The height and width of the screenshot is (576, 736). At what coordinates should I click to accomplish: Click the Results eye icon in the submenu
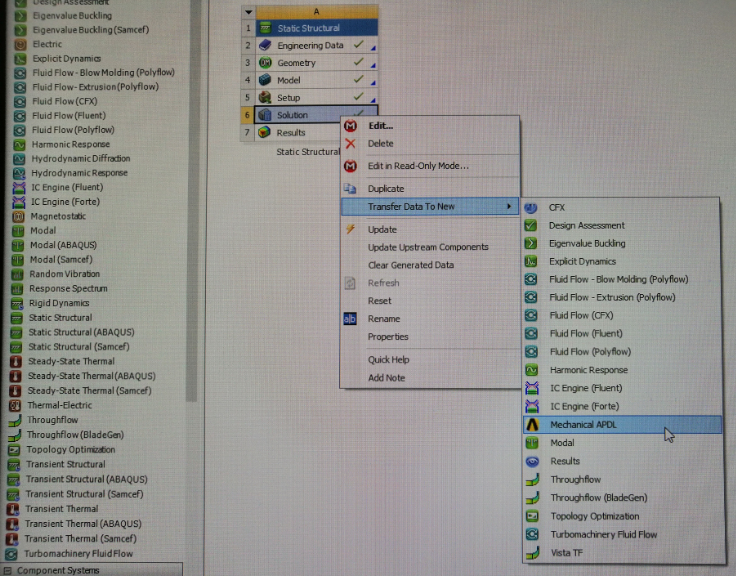(532, 461)
